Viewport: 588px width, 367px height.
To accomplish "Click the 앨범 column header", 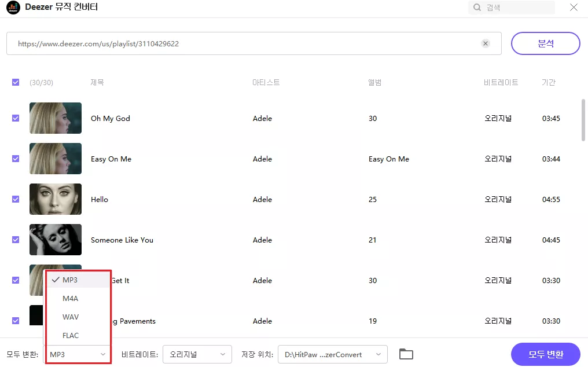I will coord(374,83).
